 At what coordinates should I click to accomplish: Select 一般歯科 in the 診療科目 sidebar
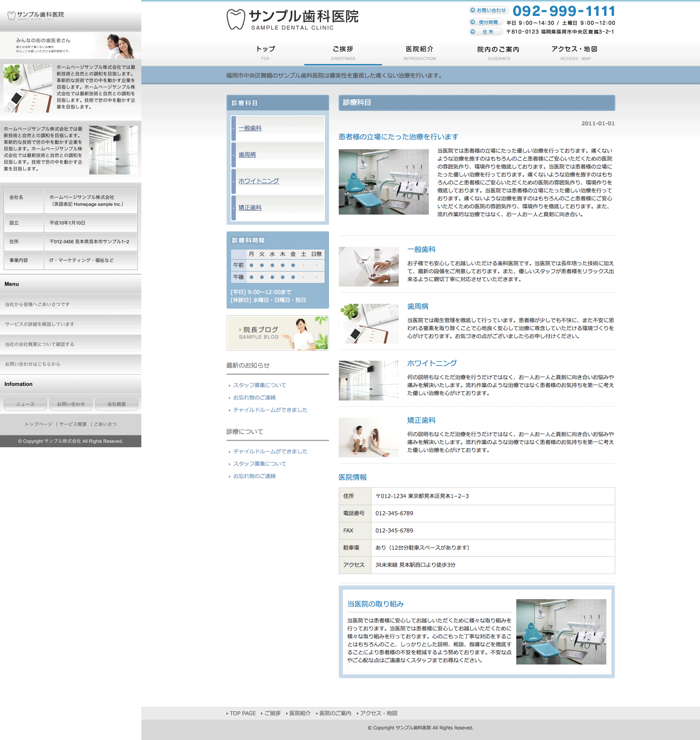click(250, 128)
